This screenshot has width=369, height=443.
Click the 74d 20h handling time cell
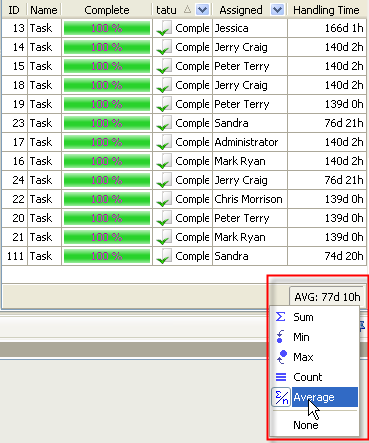pyautogui.click(x=327, y=256)
